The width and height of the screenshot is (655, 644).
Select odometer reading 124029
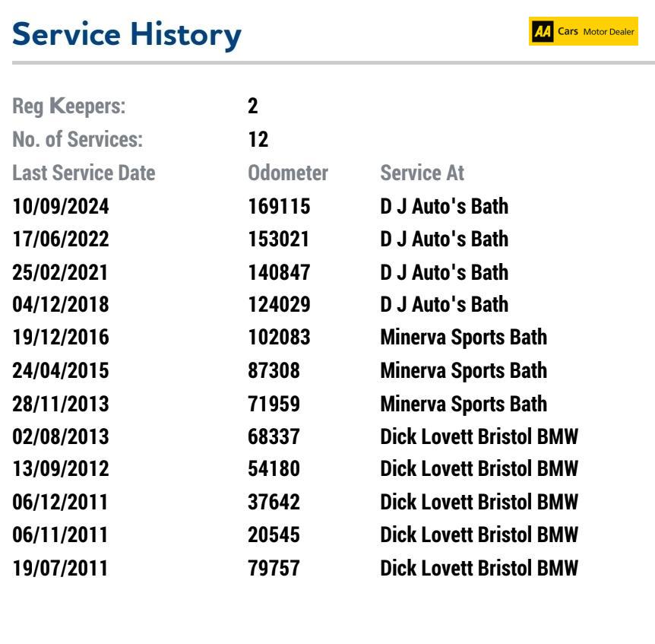pos(279,304)
